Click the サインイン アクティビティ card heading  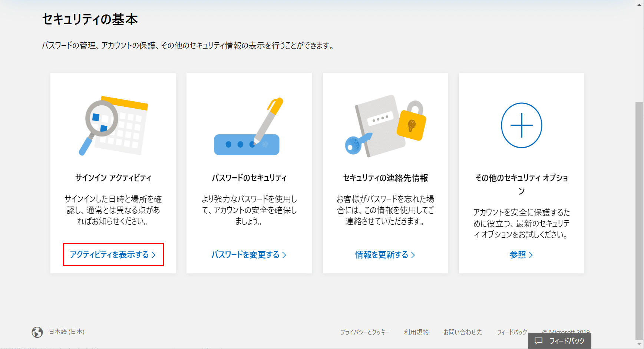113,178
